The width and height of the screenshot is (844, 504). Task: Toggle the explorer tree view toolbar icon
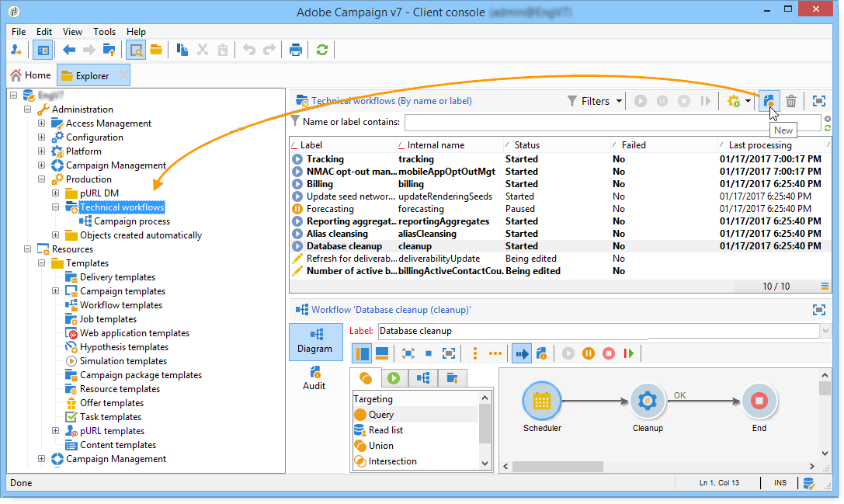point(43,50)
